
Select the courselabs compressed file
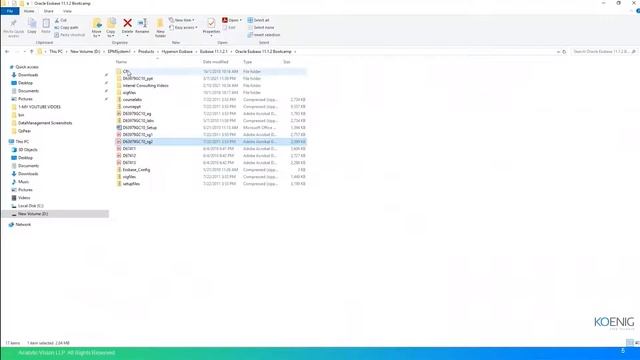(x=211, y=100)
